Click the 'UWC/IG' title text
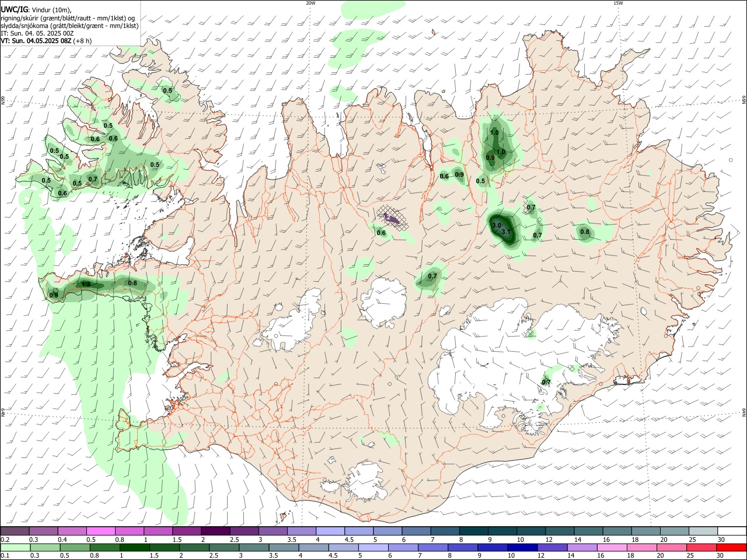This screenshot has width=747, height=560. [x=13, y=10]
